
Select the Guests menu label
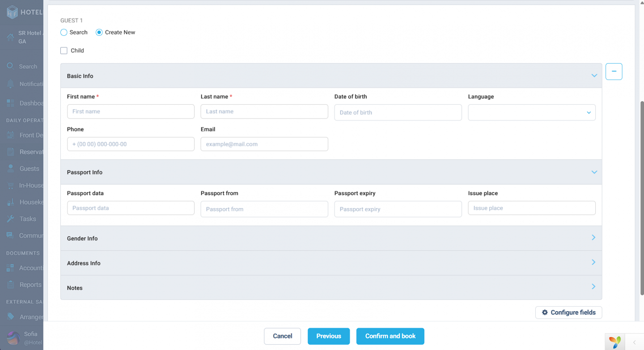coord(30,169)
